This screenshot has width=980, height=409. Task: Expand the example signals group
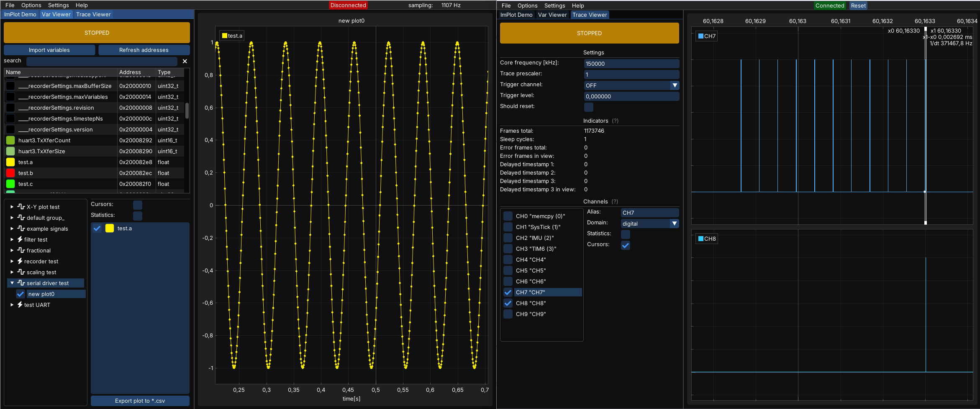click(x=12, y=229)
